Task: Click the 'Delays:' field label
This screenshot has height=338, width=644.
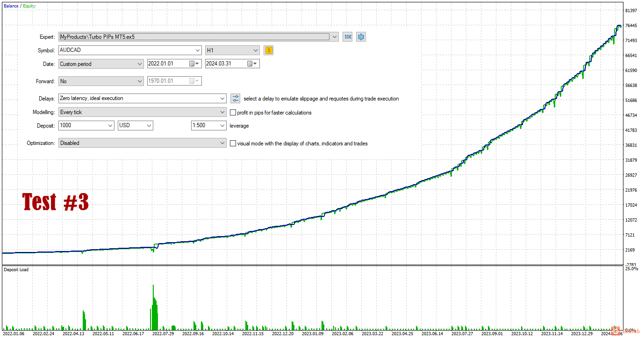Action: click(47, 99)
